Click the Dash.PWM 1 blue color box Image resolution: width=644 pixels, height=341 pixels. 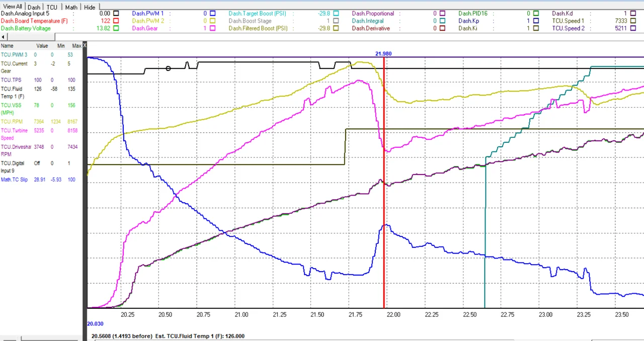pyautogui.click(x=213, y=14)
